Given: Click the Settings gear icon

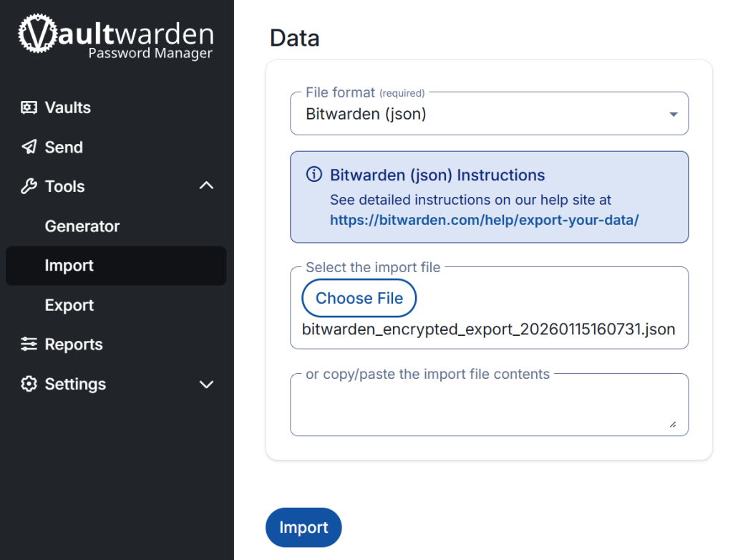Looking at the screenshot, I should click(29, 384).
